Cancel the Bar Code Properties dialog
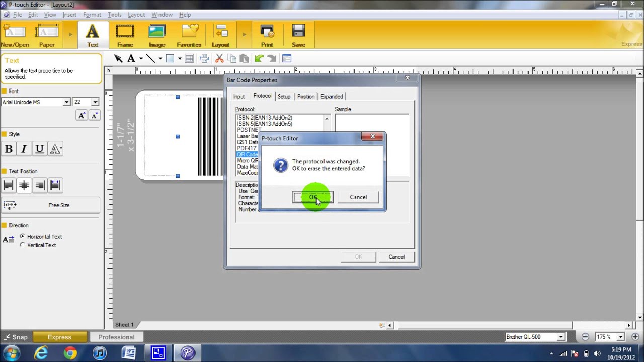644x362 pixels. 396,257
